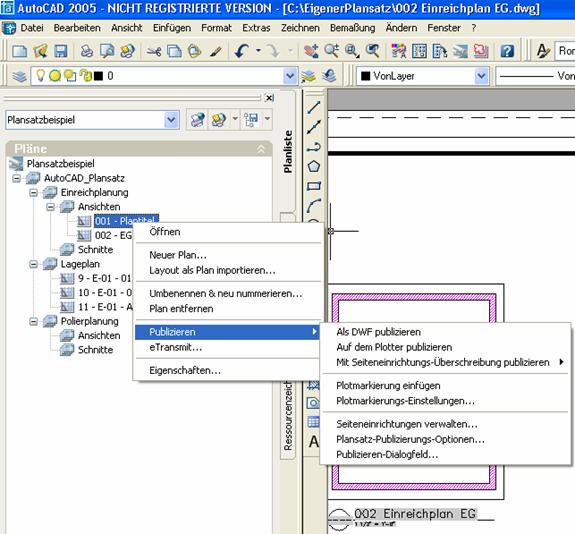Click Make Object's Layer Current icon
Viewport: 575px width, 534px height.
click(309, 76)
